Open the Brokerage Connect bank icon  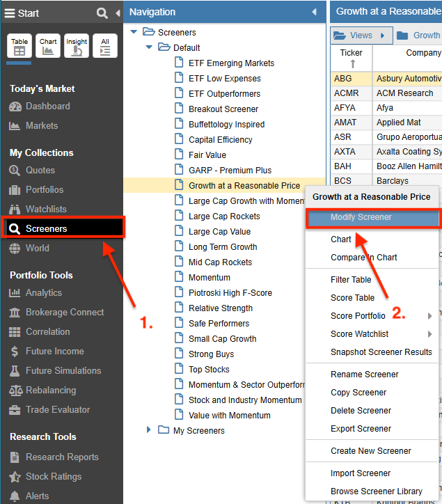coord(15,313)
